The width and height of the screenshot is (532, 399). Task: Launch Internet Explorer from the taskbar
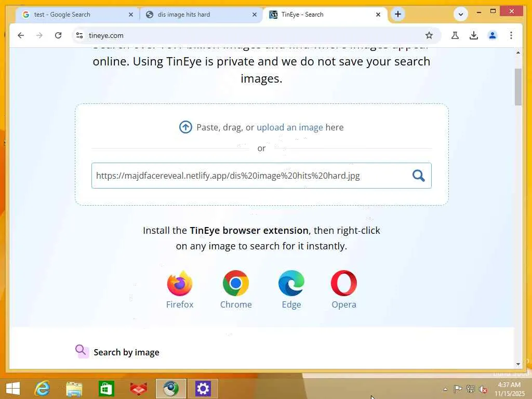42,389
